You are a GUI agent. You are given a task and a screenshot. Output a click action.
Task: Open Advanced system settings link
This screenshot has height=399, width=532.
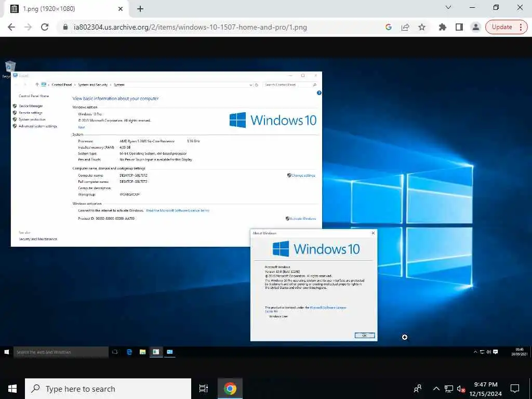pos(37,126)
